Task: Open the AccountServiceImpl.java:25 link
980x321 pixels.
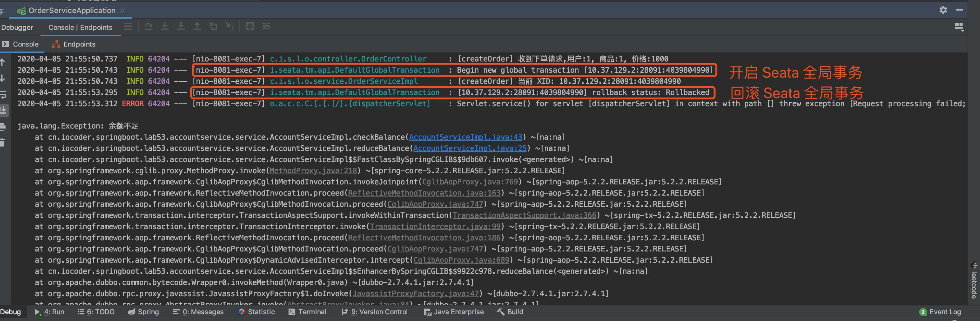Action: click(470, 148)
